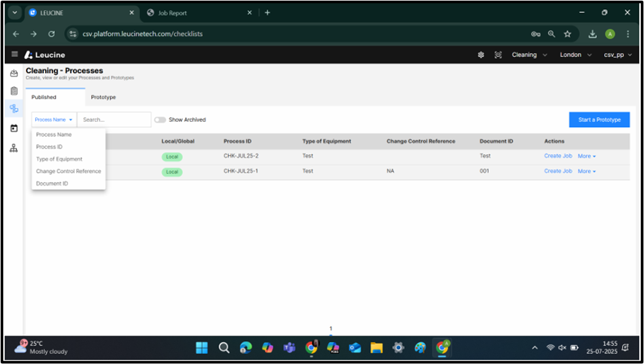Click the Start a Prototype button
644x364 pixels.
pos(599,120)
